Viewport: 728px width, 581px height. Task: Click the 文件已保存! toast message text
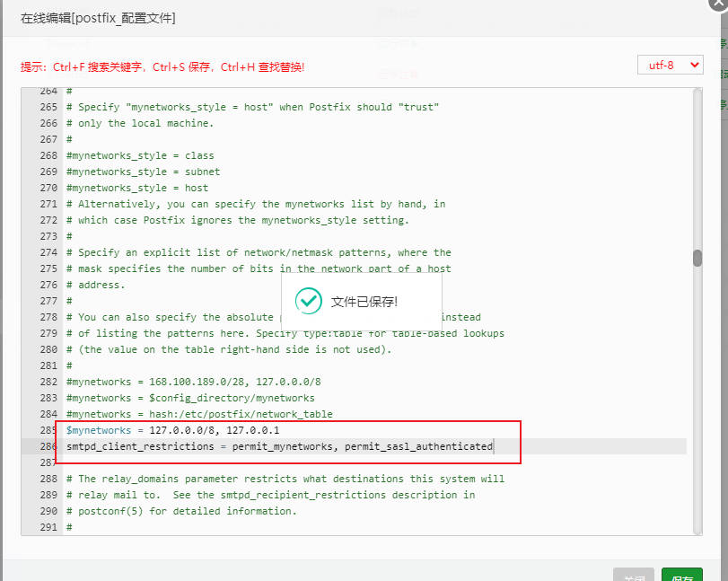click(364, 302)
